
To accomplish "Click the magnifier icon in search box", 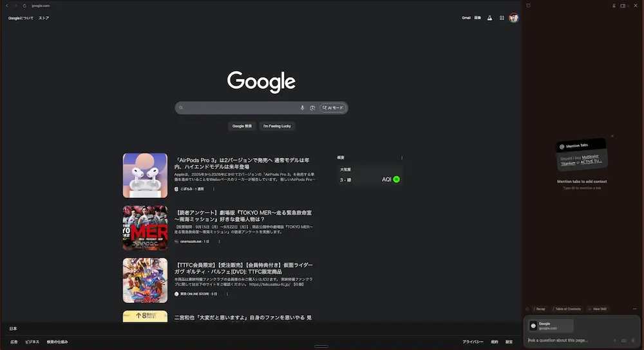I will coord(181,108).
